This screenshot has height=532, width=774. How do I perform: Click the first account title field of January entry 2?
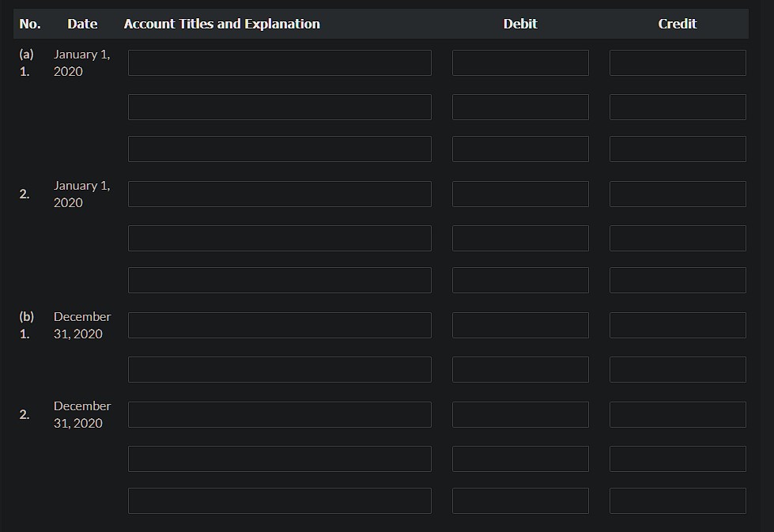click(279, 194)
